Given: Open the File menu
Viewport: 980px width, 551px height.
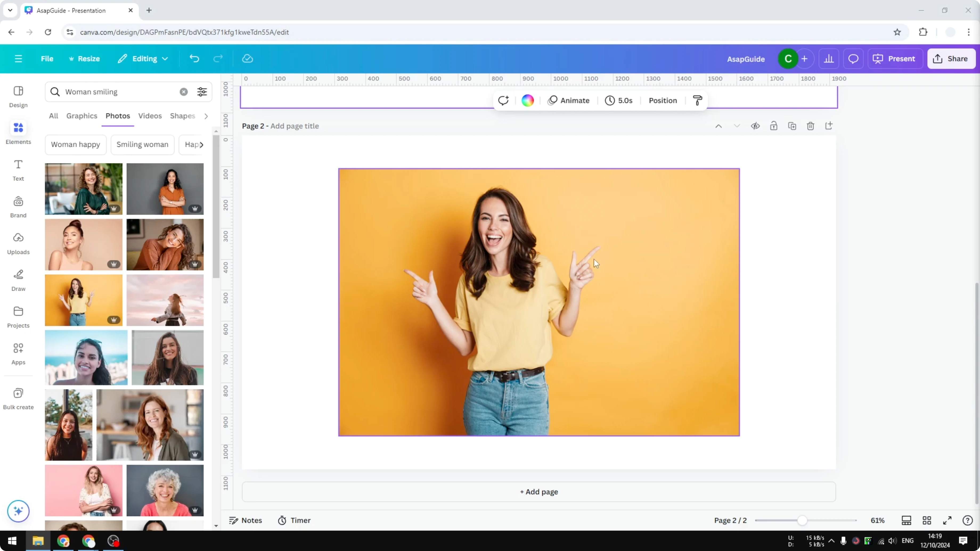Looking at the screenshot, I should coord(47,59).
